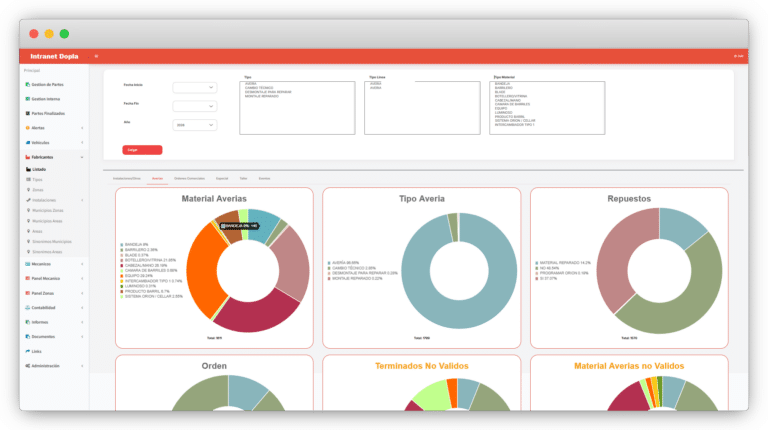Click the Listado submenu icon

[28, 169]
